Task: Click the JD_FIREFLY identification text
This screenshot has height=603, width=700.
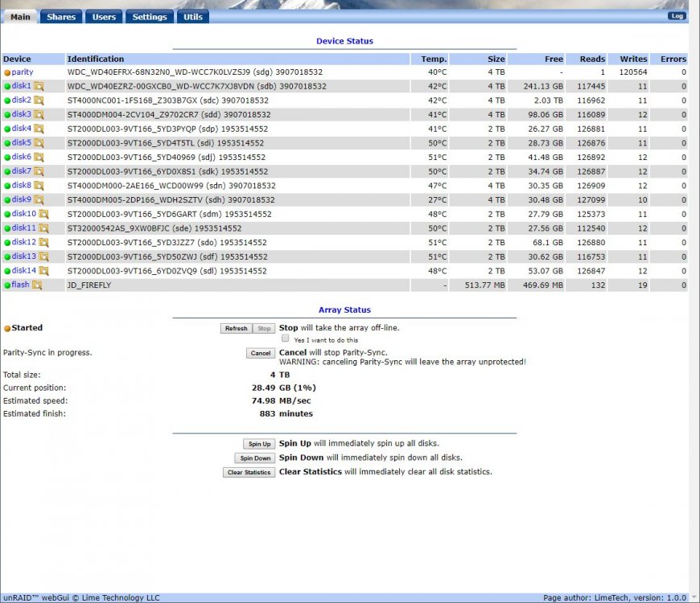Action: point(89,285)
